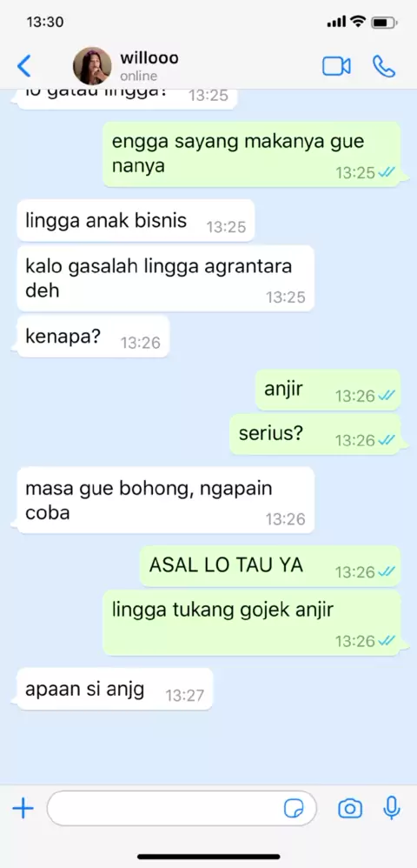Select the "serius?" message bubble

[315, 434]
